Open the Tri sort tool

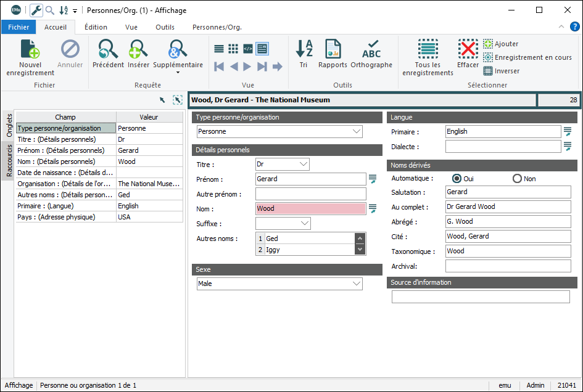304,49
